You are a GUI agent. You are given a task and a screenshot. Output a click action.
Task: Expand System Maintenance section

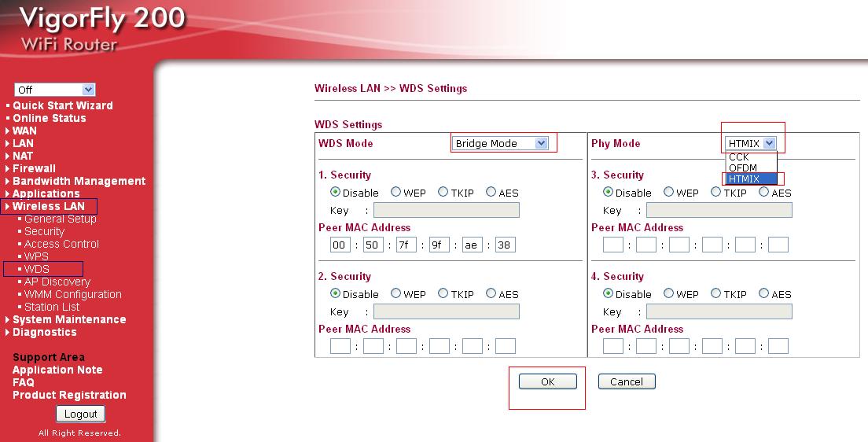pyautogui.click(x=69, y=319)
